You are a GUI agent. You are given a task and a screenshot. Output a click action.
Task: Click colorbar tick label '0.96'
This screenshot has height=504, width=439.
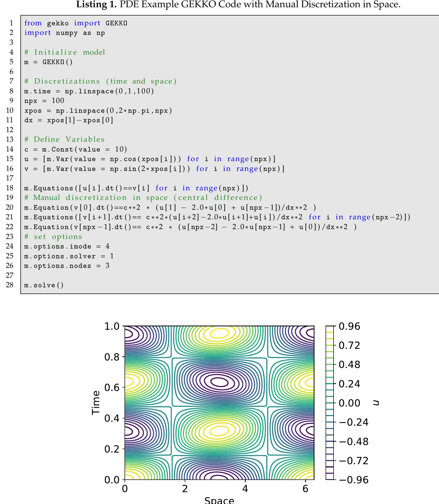(x=349, y=326)
